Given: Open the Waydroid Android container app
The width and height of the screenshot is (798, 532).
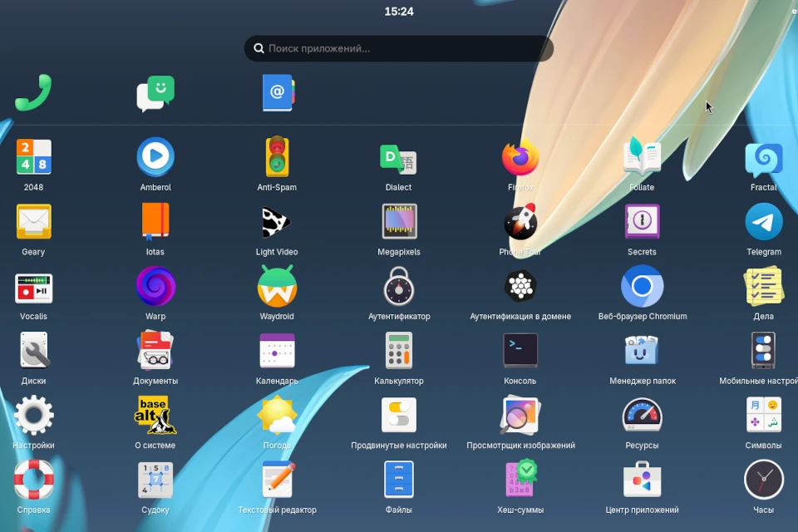Looking at the screenshot, I should pyautogui.click(x=277, y=287).
